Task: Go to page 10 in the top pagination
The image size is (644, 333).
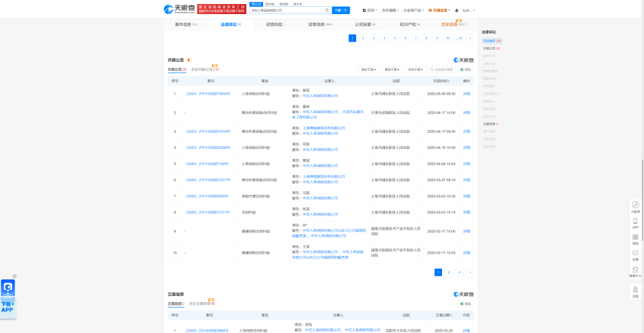Action: [447, 38]
